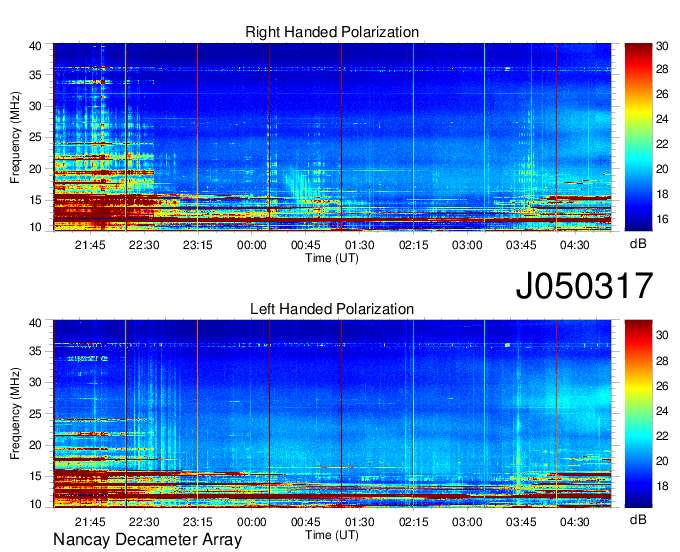Click the 22 value on the lower dB color scale
The height and width of the screenshot is (552, 680).
662,436
